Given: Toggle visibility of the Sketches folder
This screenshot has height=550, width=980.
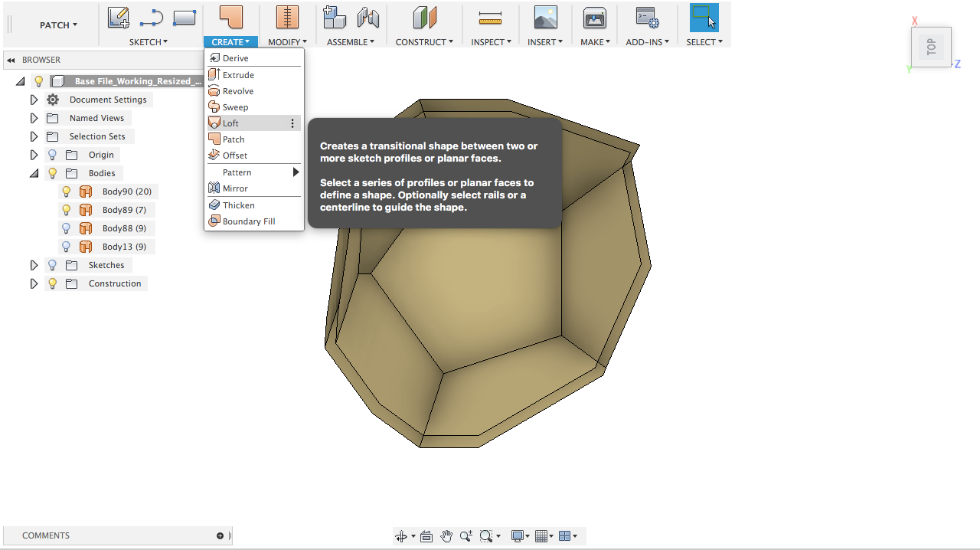Looking at the screenshot, I should tap(52, 265).
